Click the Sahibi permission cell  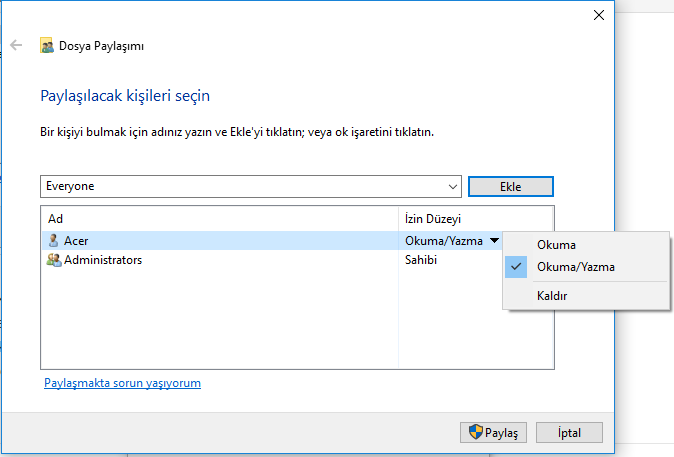[421, 260]
